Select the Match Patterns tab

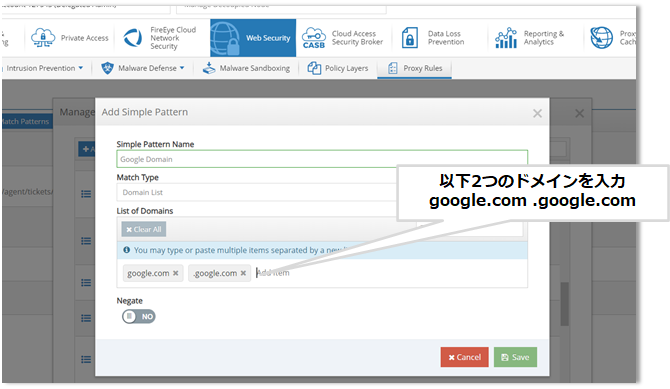point(26,121)
